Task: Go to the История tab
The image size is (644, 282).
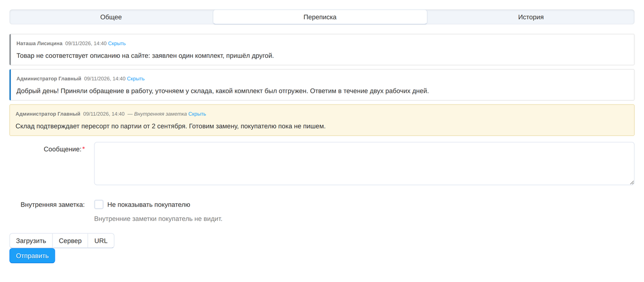Action: [531, 17]
